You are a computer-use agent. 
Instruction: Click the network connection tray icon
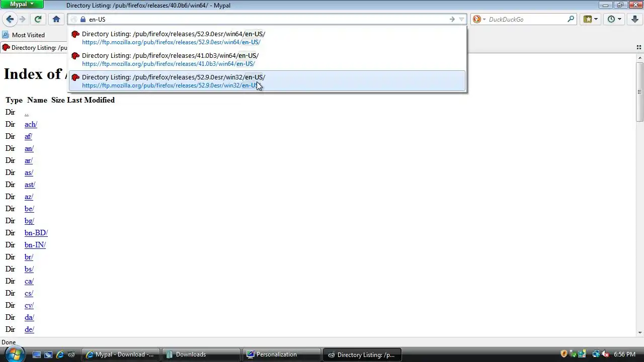[596, 354]
